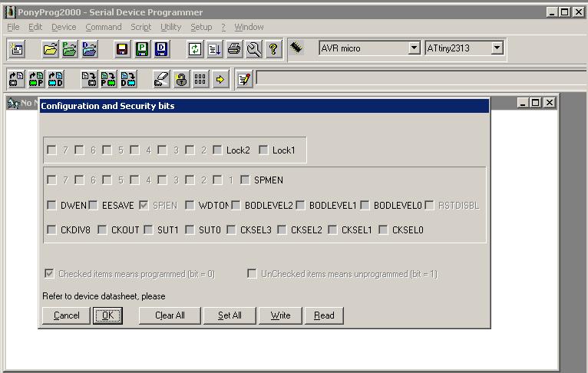
Task: Save Program file green P floppy
Action: [142, 49]
